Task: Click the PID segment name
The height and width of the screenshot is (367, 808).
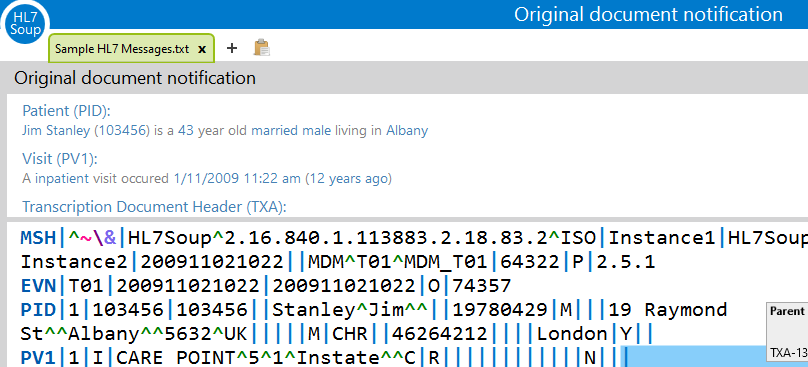Action: coord(38,310)
